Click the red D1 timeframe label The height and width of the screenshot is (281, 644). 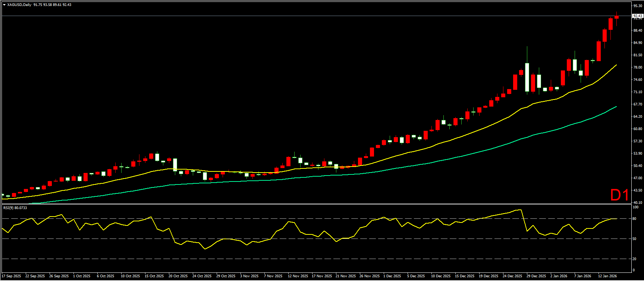619,195
